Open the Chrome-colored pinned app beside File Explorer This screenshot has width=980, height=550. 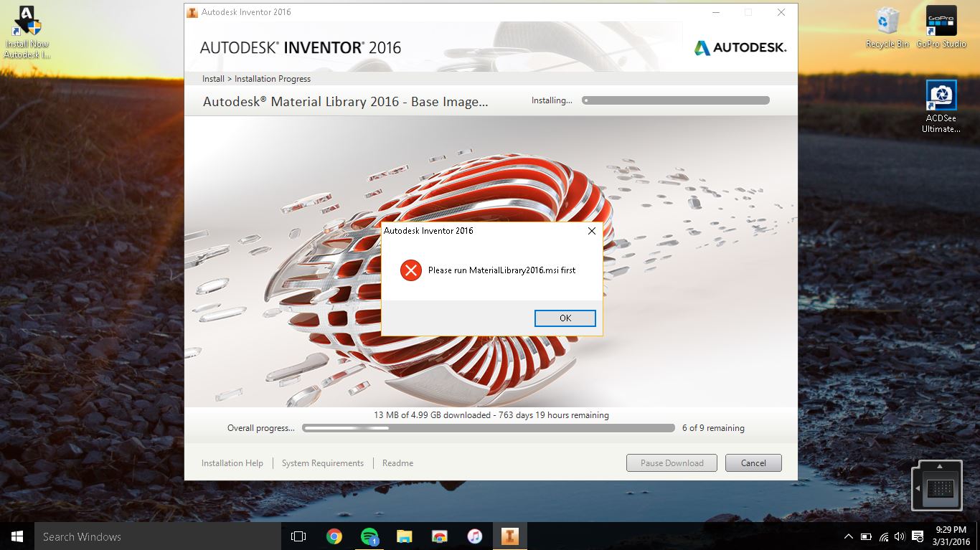pos(439,536)
